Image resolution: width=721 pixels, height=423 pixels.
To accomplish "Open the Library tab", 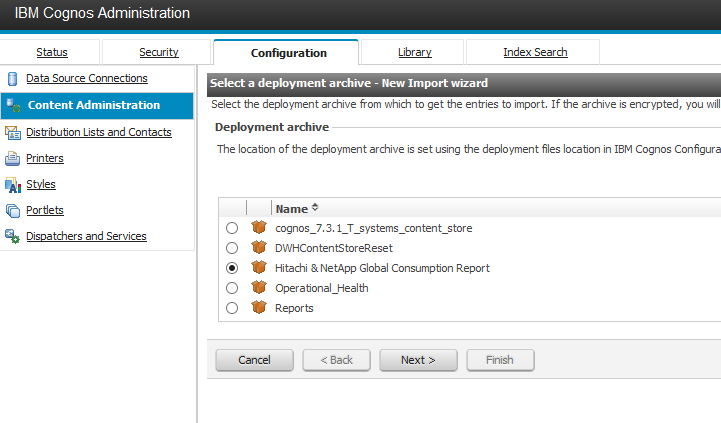I will point(414,52).
